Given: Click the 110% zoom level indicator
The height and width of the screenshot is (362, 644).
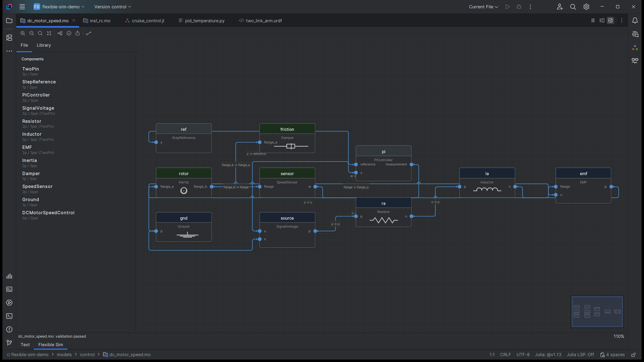Looking at the screenshot, I should [x=619, y=336].
